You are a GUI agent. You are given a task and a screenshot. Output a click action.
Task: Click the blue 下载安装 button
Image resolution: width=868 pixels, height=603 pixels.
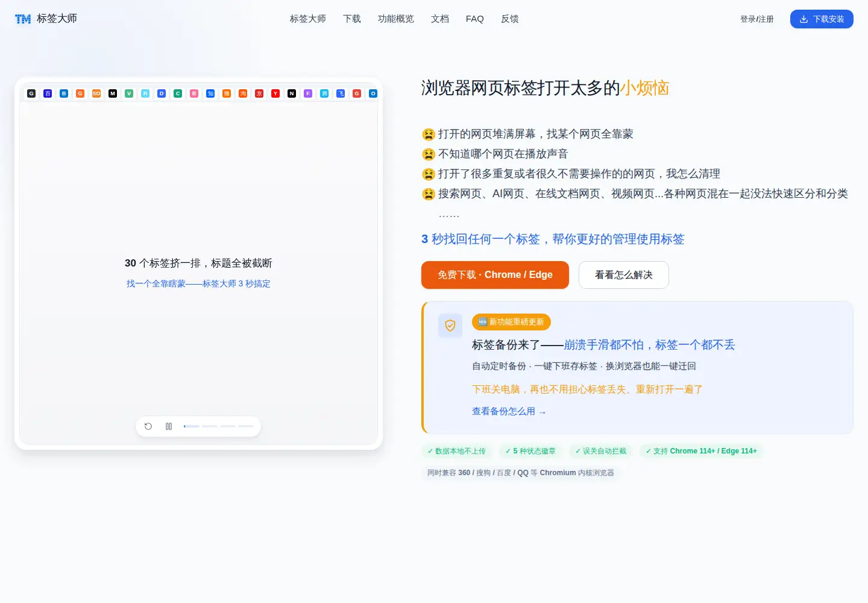point(822,19)
